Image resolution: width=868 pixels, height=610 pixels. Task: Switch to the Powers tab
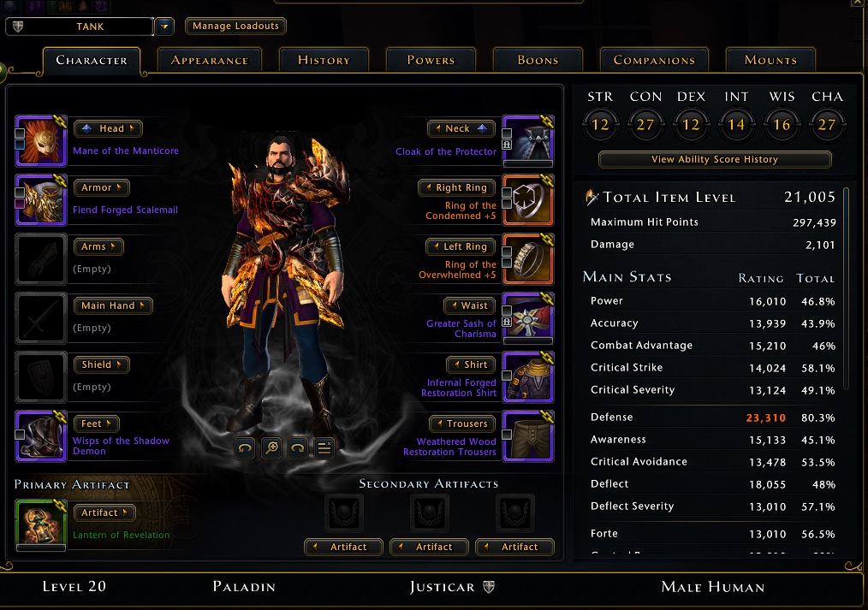pos(431,60)
